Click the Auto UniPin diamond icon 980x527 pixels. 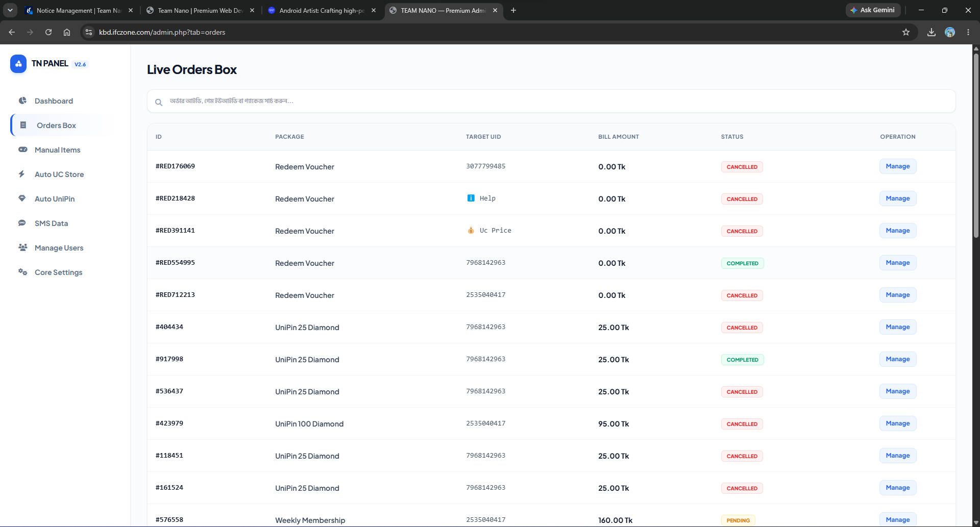click(x=22, y=198)
